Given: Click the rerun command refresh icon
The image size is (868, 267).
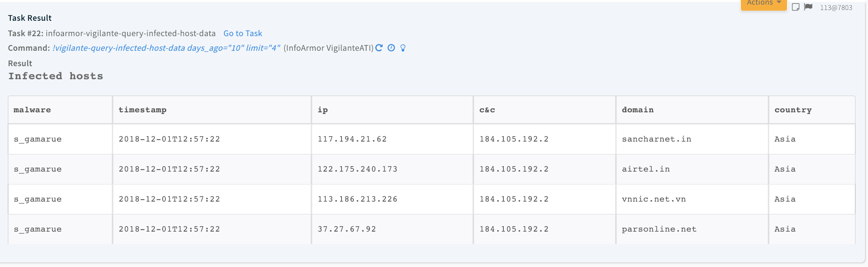Looking at the screenshot, I should point(379,48).
